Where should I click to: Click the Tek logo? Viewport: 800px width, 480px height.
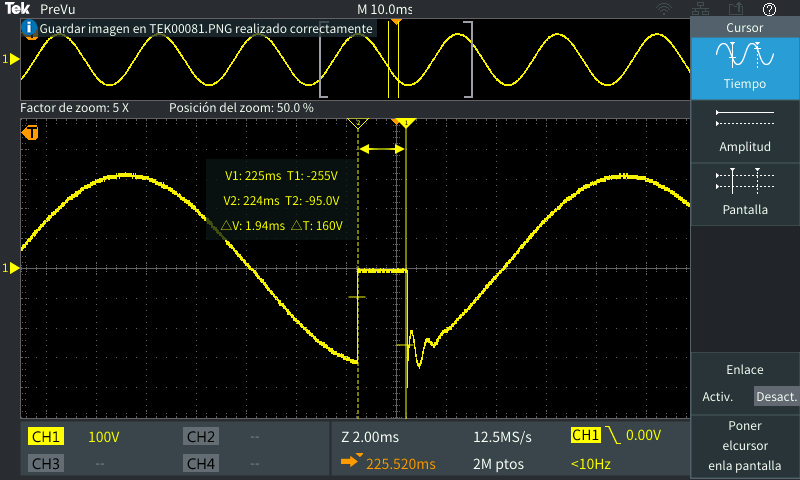coord(17,9)
